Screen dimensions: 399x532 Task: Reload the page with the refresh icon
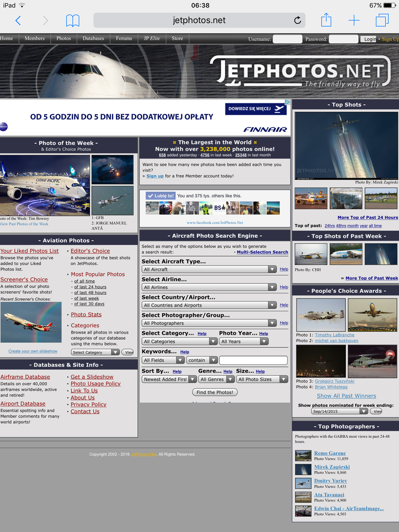[298, 20]
